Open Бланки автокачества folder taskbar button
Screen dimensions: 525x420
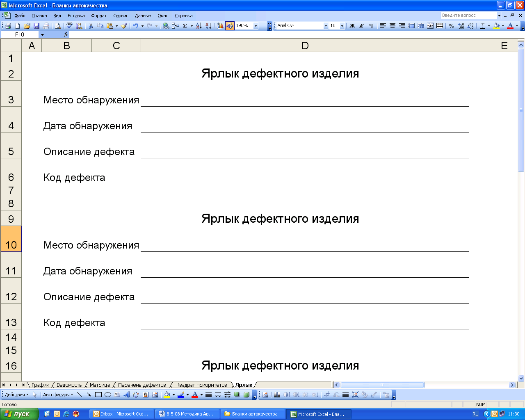(x=253, y=414)
